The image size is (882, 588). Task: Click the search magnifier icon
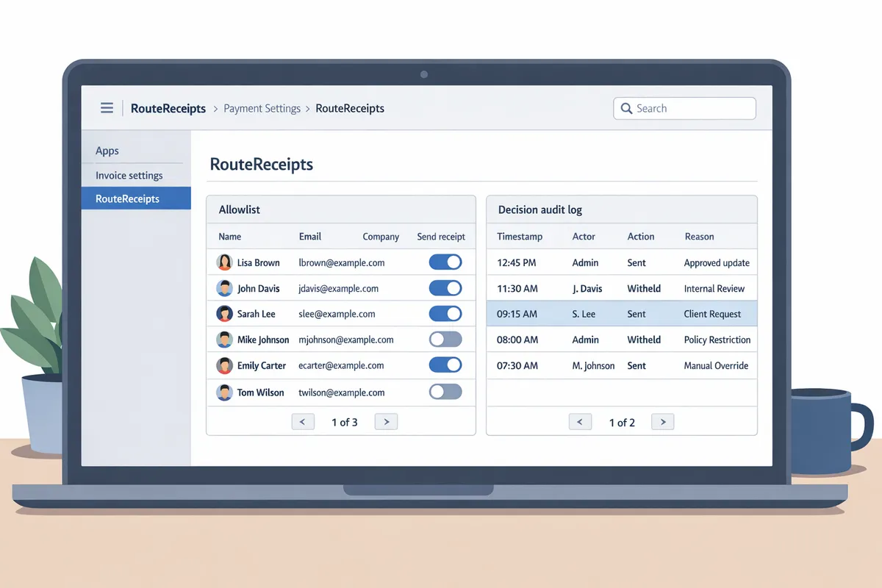coord(626,108)
